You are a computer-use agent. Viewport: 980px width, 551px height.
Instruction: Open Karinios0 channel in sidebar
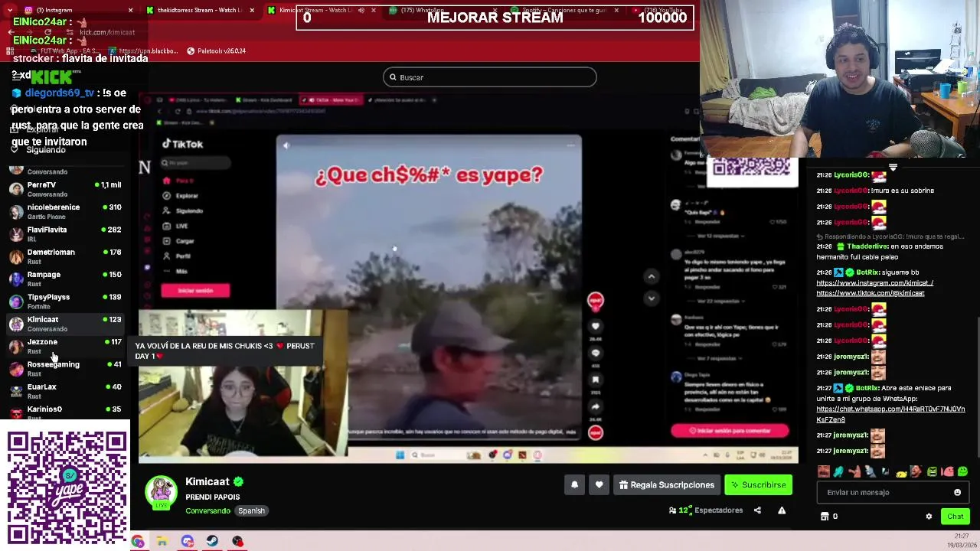coord(65,412)
